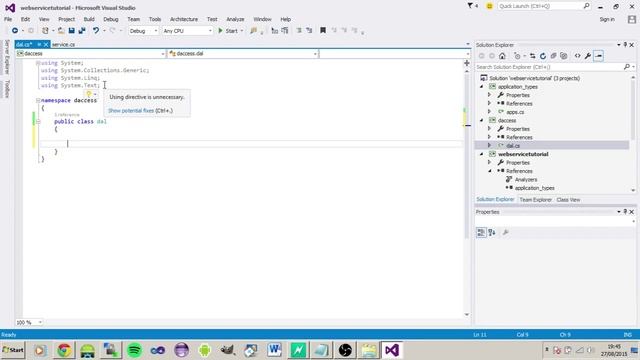Click the Save All toolbar icon
The height and width of the screenshot is (360, 640).
point(82,31)
